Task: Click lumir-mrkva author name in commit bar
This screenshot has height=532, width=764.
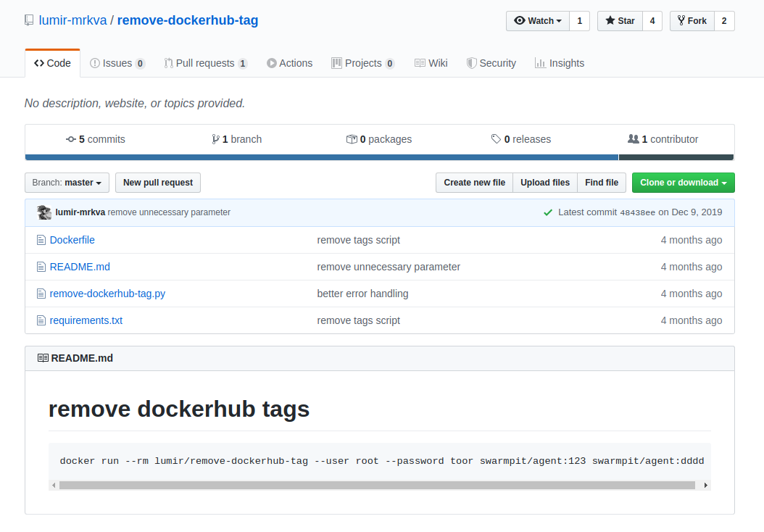Action: tap(80, 212)
